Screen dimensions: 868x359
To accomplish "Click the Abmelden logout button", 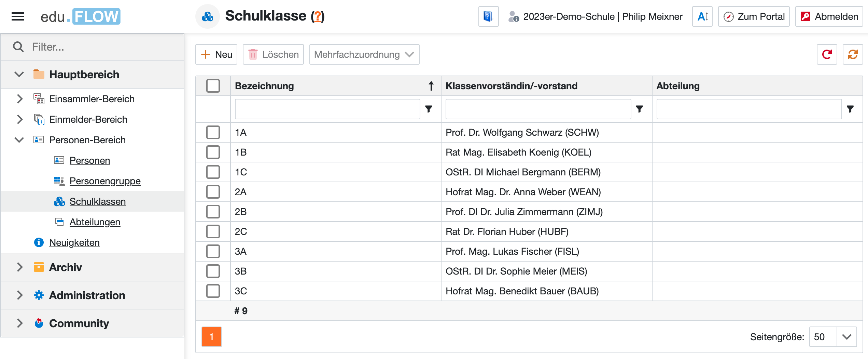I will (x=829, y=16).
